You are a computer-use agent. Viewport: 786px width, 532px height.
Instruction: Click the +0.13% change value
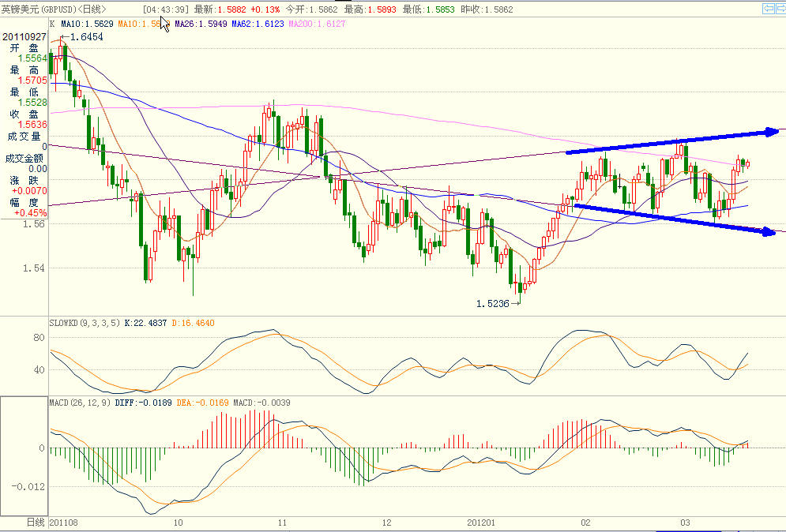(x=265, y=9)
